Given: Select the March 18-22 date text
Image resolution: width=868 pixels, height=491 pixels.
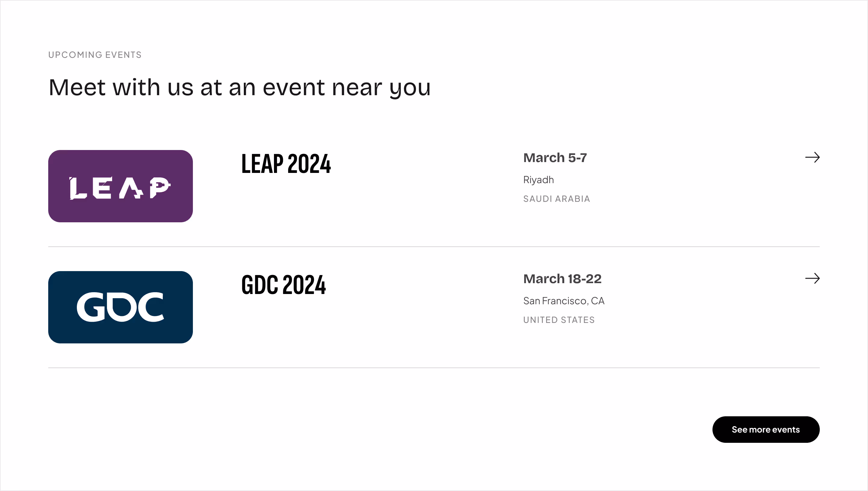Looking at the screenshot, I should point(562,279).
